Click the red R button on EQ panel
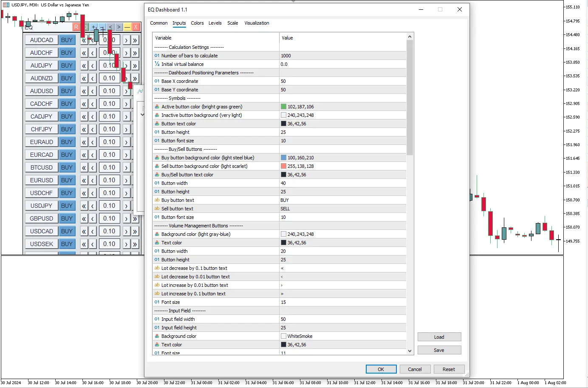Image resolution: width=588 pixels, height=388 pixels. [x=76, y=27]
